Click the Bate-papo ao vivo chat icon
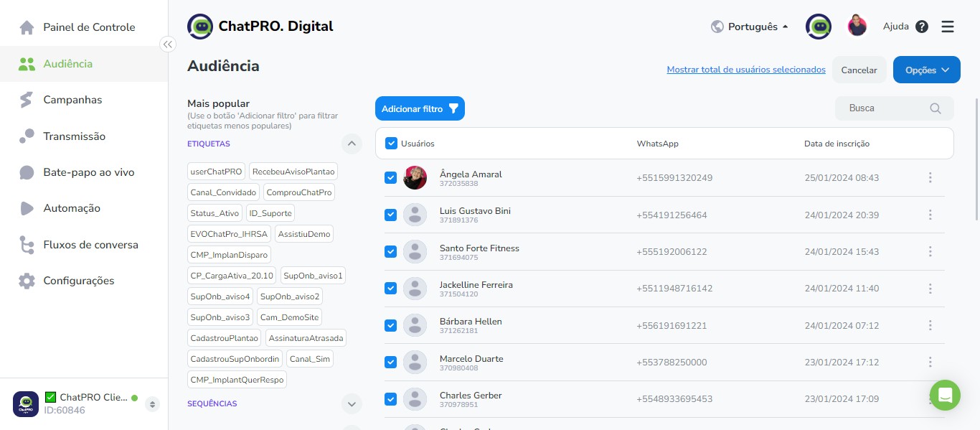Viewport: 980px width, 430px height. click(x=27, y=172)
